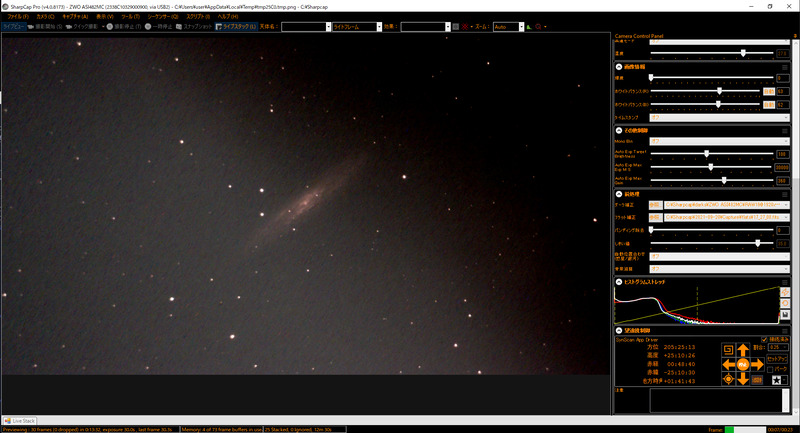This screenshot has height=433, width=800.
Task: Collapse the 望遠鏡制御 section
Action: coord(619,330)
